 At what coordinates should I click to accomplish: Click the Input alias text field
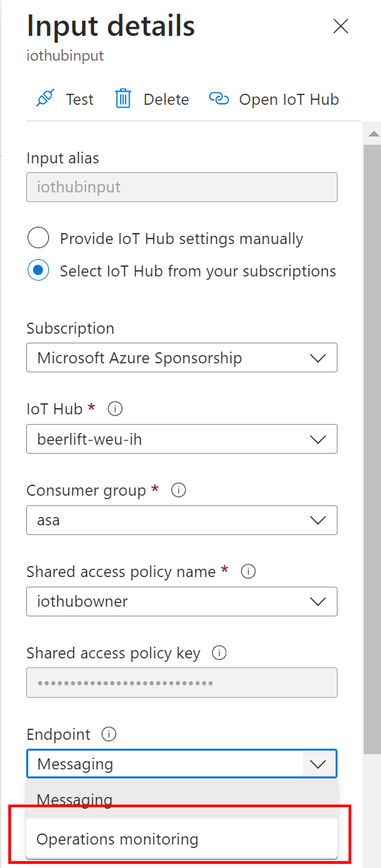tap(182, 187)
